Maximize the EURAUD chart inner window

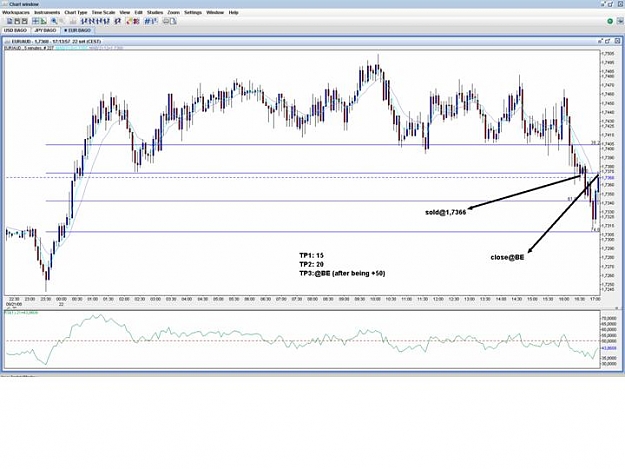pos(607,41)
